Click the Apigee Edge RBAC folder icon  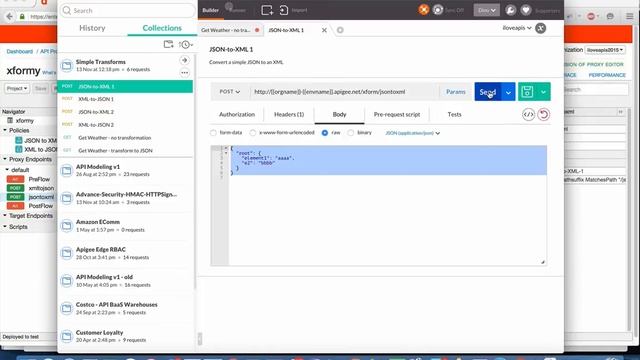point(67,253)
